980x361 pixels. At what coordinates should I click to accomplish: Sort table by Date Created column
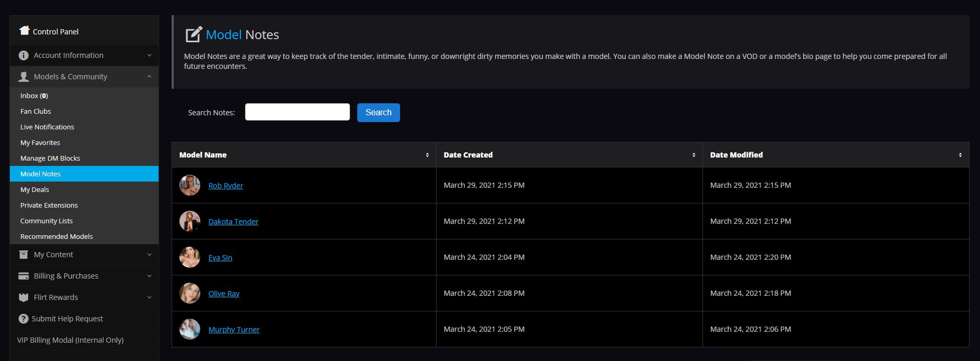tap(694, 155)
